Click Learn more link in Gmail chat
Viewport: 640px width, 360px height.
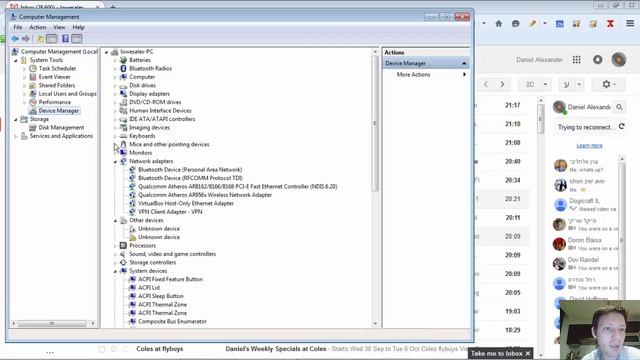click(589, 146)
